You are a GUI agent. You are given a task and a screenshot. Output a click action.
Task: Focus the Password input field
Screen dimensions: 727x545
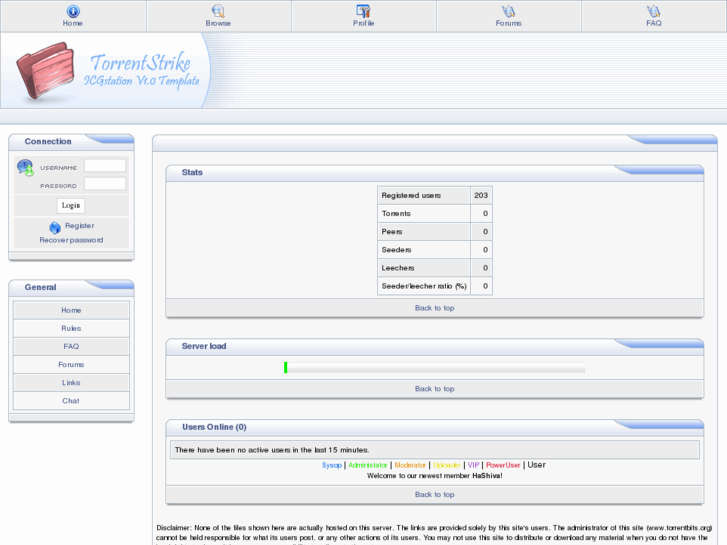pos(105,184)
